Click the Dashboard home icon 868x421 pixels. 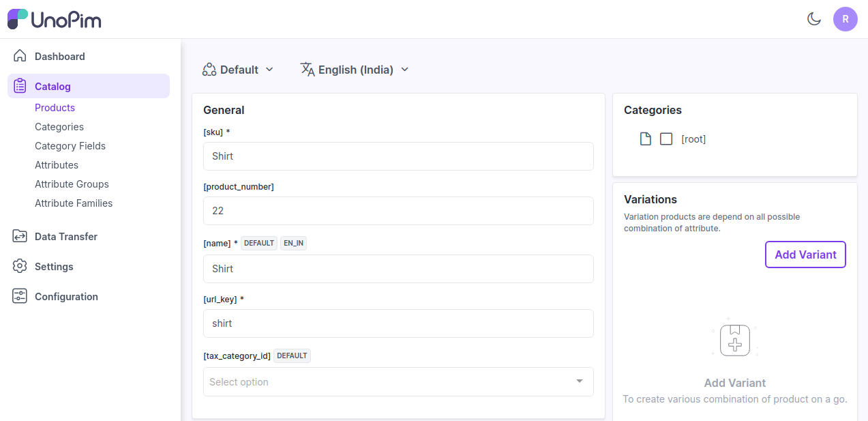point(20,56)
